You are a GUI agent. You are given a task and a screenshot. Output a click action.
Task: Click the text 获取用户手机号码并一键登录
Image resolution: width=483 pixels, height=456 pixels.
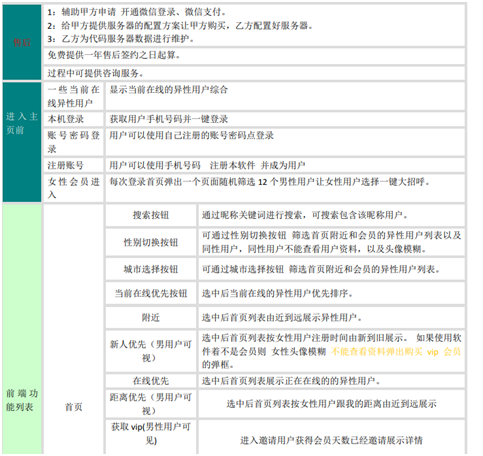(x=169, y=119)
